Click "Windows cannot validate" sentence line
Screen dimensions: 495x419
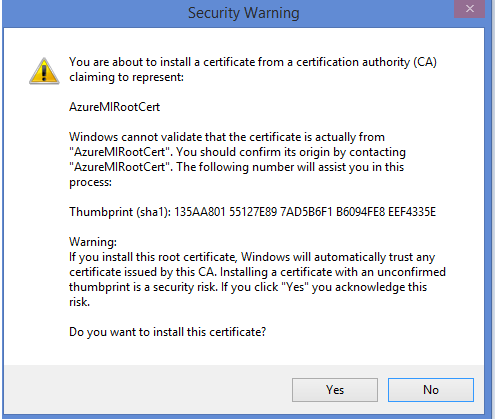227,137
